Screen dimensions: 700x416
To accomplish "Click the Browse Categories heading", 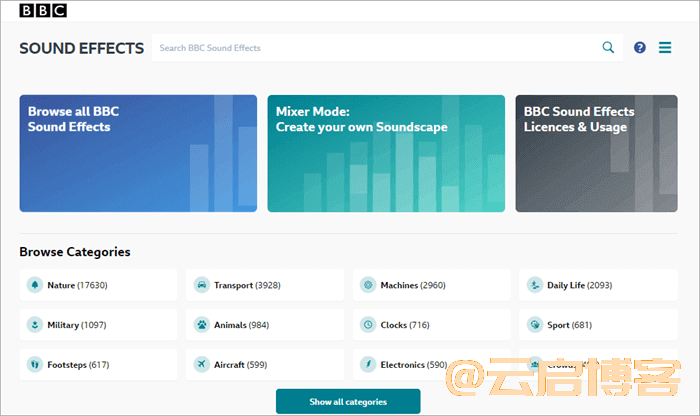I will [75, 252].
